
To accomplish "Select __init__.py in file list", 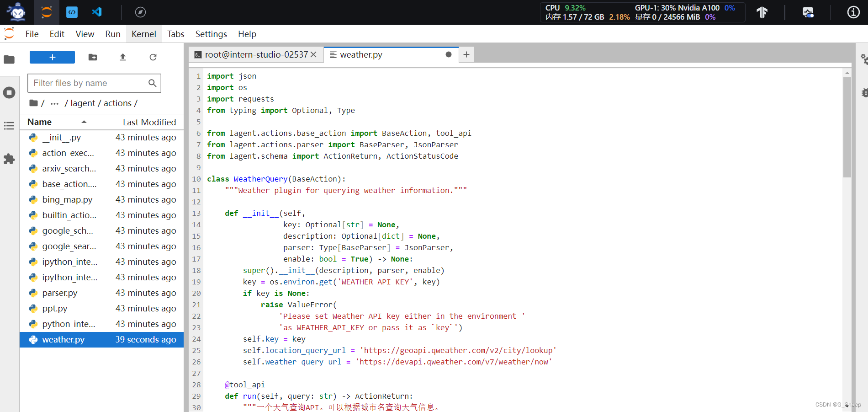I will coord(101,138).
